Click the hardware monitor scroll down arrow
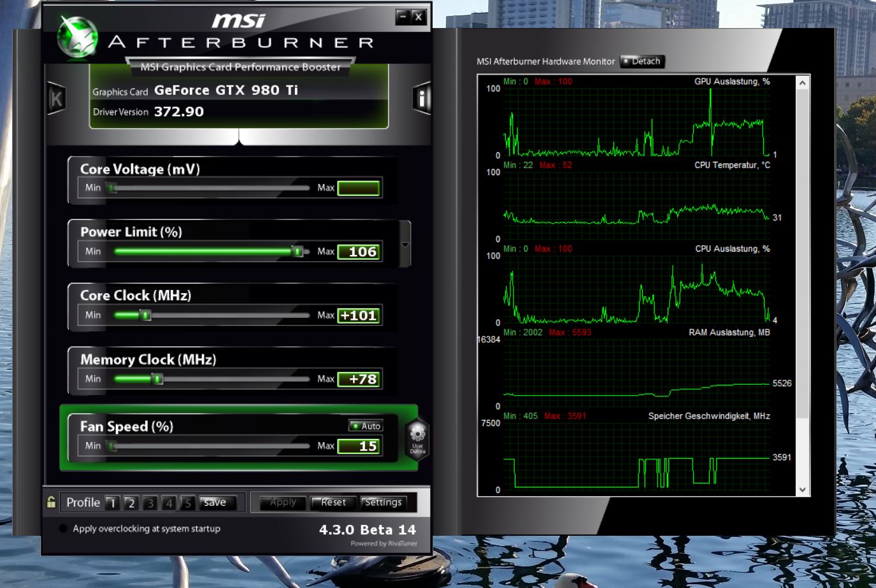This screenshot has width=876, height=588. click(803, 489)
